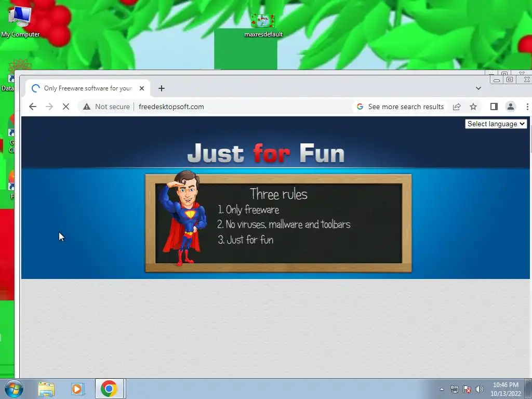Open the Select language dropdown

tap(496, 124)
